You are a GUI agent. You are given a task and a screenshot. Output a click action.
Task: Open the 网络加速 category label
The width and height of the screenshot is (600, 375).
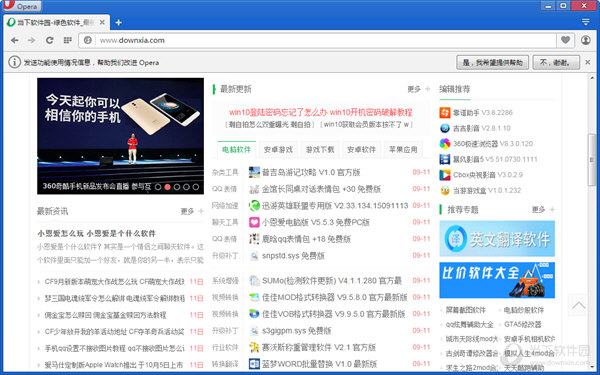coord(225,205)
